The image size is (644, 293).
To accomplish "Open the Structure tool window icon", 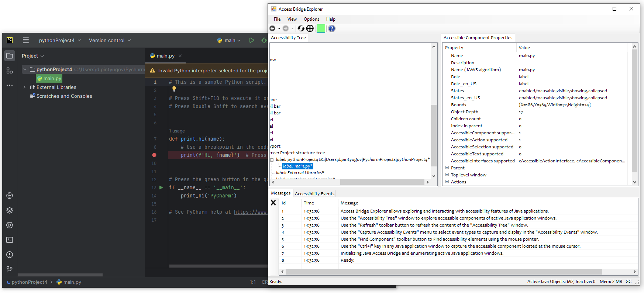I will [x=10, y=70].
